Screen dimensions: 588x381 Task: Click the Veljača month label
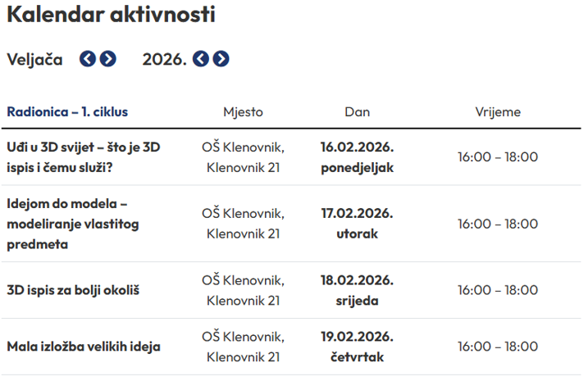(34, 59)
